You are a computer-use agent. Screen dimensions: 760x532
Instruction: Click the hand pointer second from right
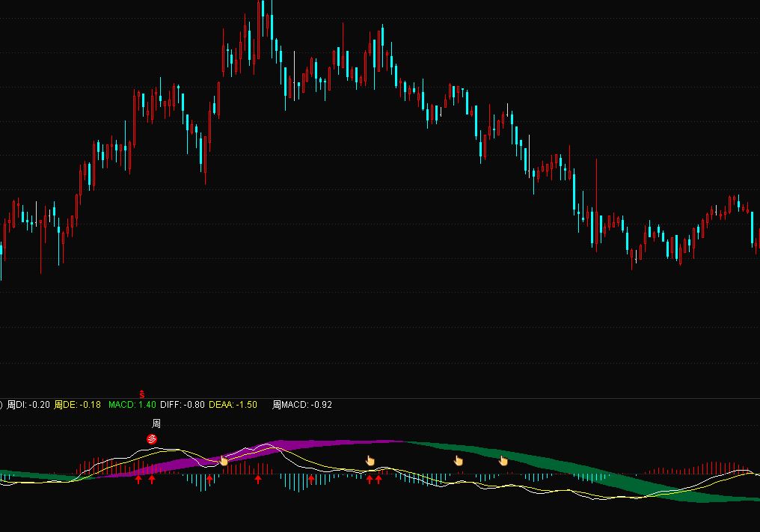coord(459,460)
